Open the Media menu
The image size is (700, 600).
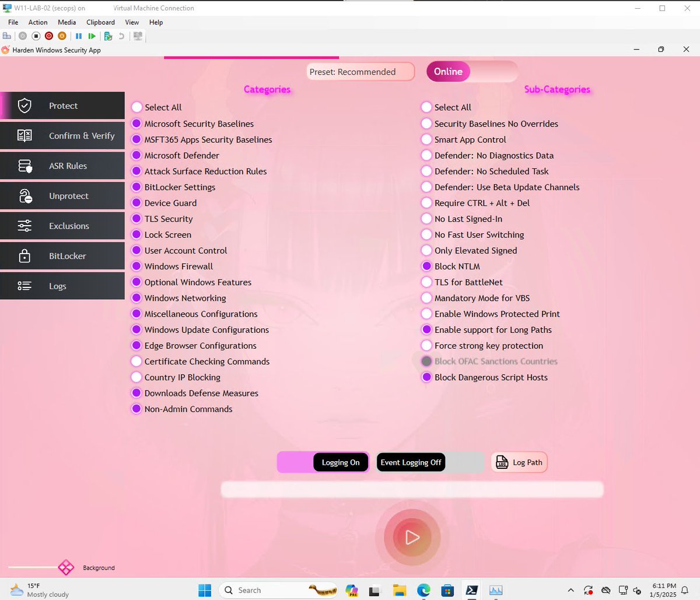coord(66,22)
